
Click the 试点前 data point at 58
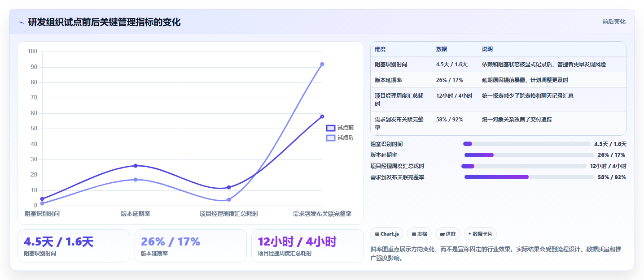pos(322,116)
